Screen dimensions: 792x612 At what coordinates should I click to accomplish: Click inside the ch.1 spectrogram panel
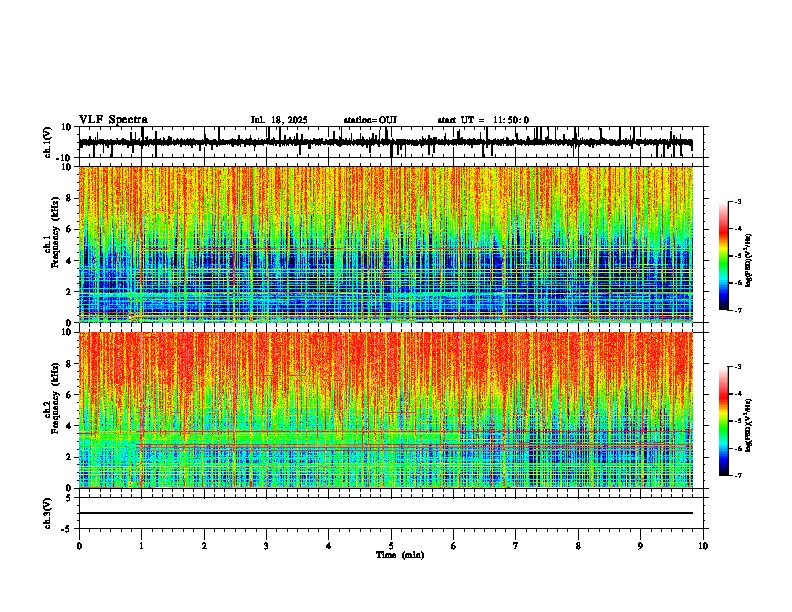point(385,244)
